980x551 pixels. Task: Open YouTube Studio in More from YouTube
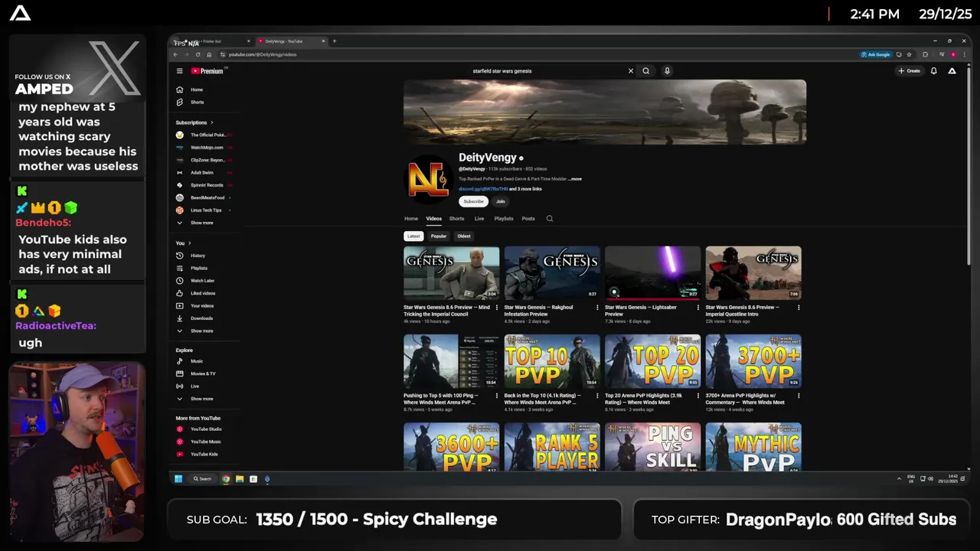click(x=199, y=429)
